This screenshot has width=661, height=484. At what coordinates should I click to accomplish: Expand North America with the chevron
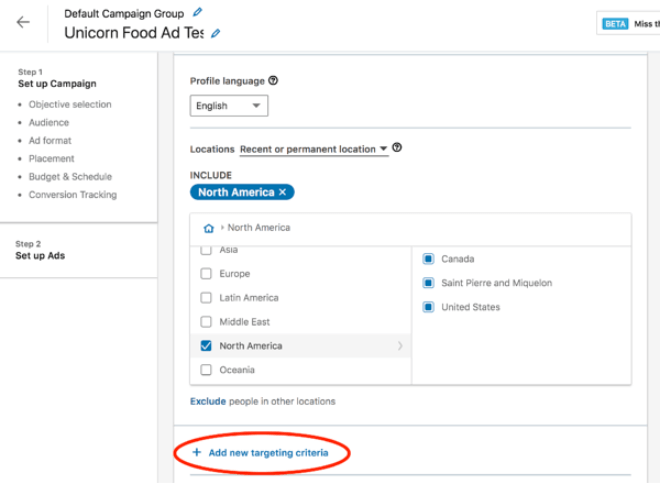400,346
